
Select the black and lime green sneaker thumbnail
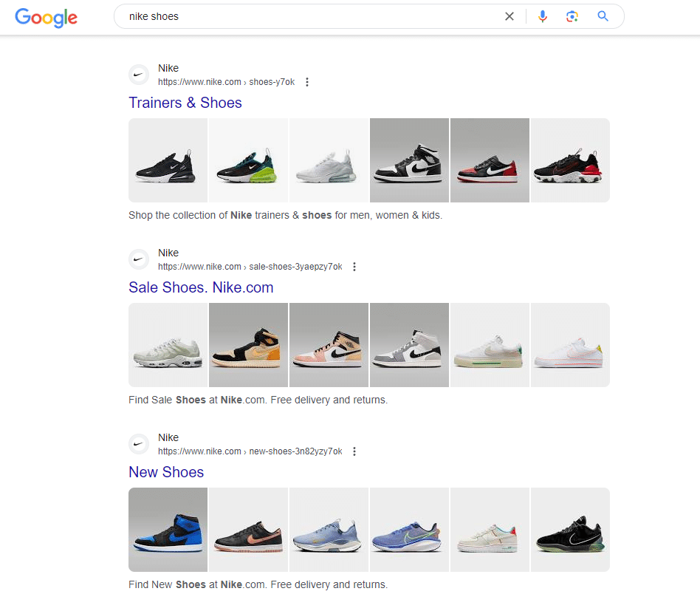pos(248,160)
